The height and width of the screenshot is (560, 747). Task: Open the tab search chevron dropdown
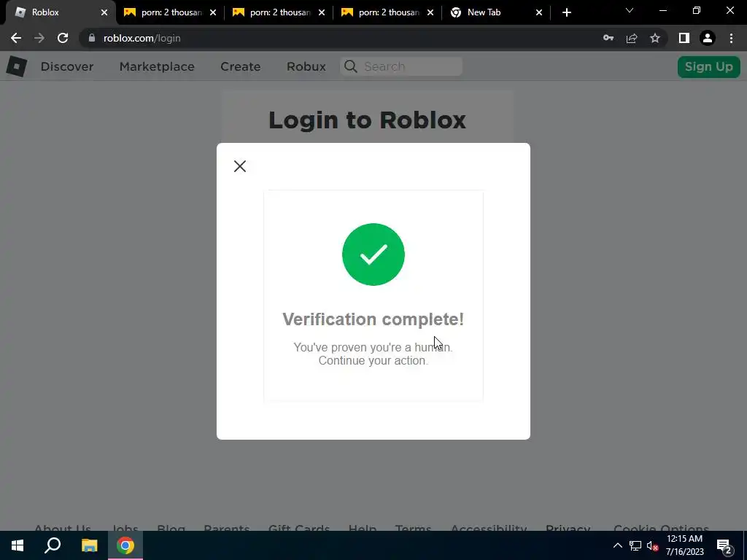(630, 10)
